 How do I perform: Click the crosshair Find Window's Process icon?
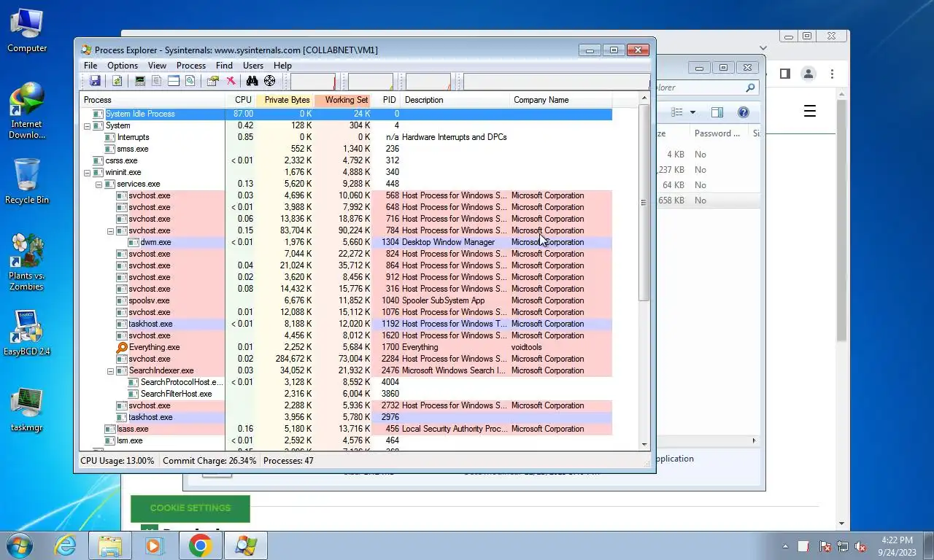[269, 81]
